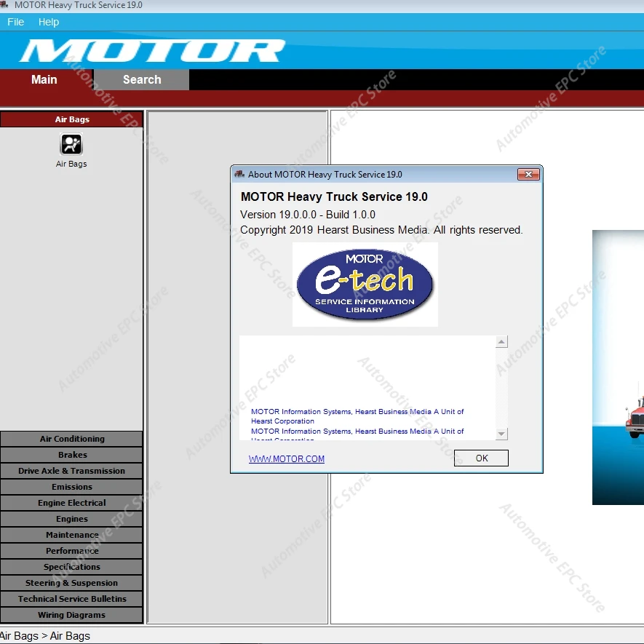Click the 'MOTOR Heavy Truck Service 19.0' heading

334,196
